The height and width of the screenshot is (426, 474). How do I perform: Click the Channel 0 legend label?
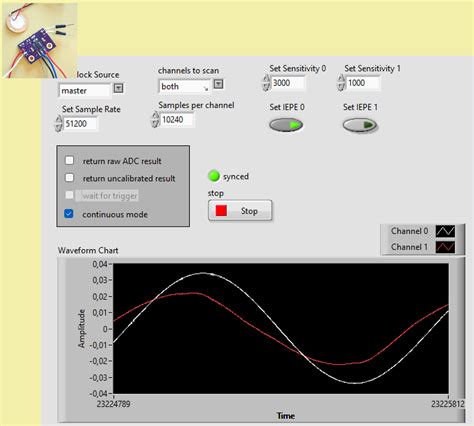pos(409,231)
